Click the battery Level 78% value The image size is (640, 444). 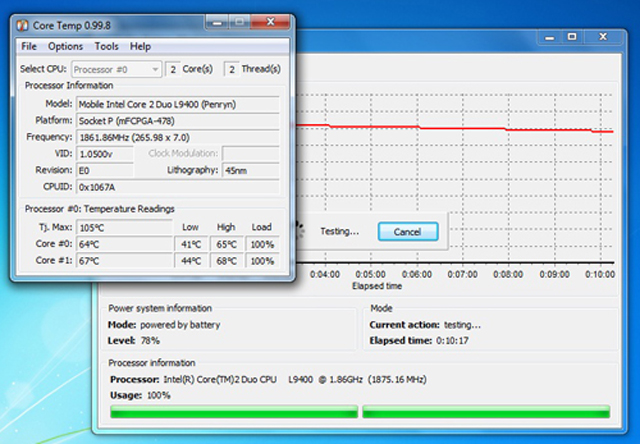[150, 341]
